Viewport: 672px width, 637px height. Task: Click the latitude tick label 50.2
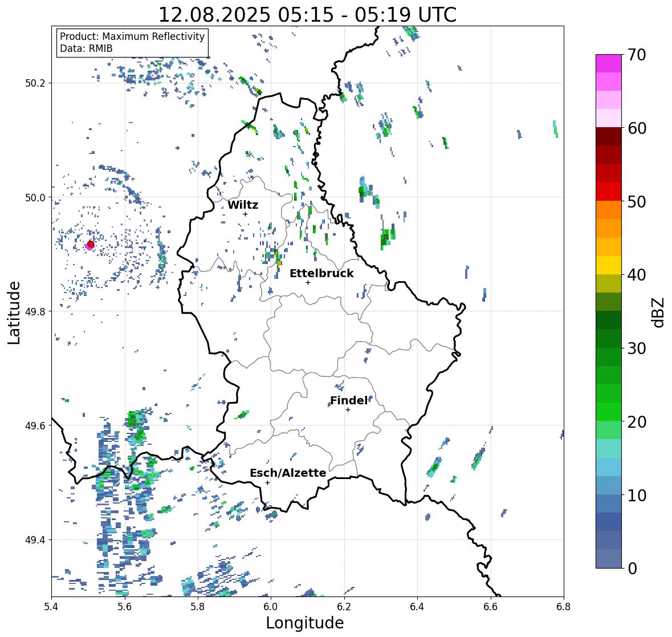(x=35, y=83)
